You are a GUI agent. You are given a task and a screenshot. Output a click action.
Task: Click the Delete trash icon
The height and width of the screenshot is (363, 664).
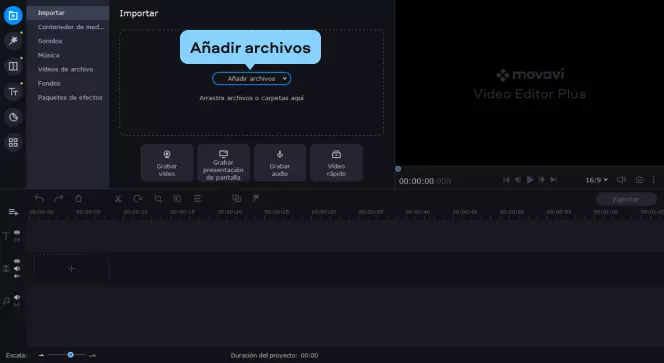[78, 198]
